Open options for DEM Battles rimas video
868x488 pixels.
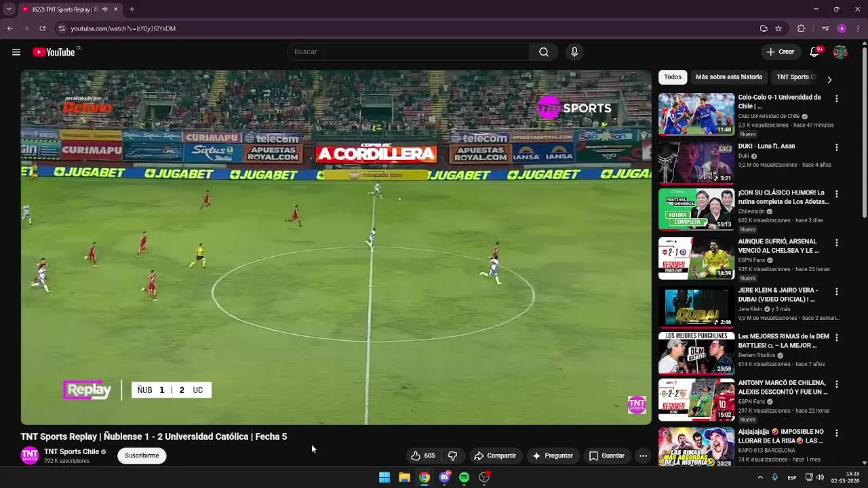tap(836, 338)
